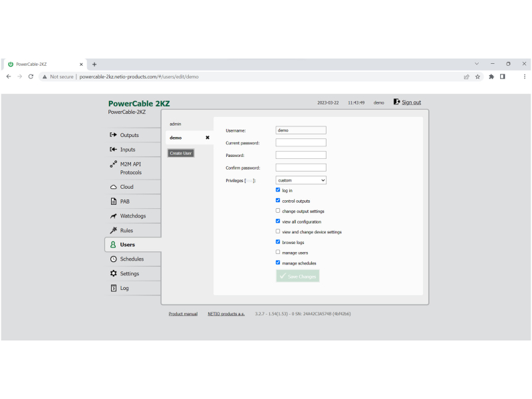This screenshot has width=532, height=399.
Task: Select the admin user entry
Action: (176, 124)
